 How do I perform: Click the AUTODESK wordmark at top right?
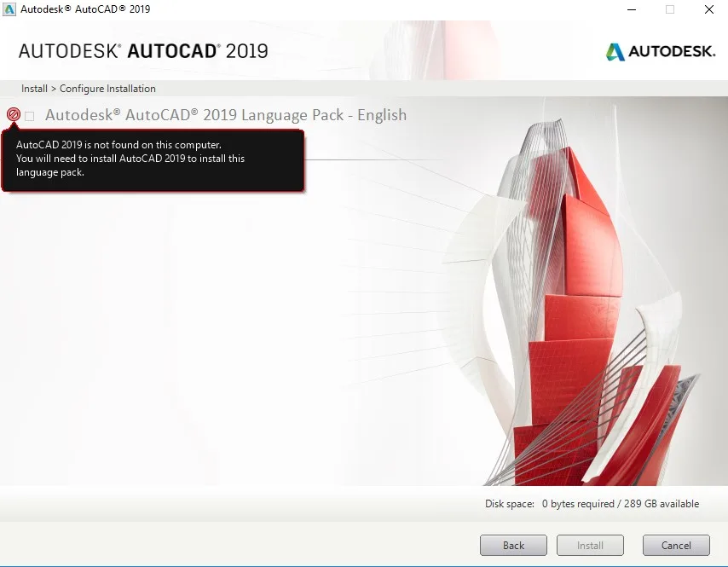pyautogui.click(x=672, y=52)
